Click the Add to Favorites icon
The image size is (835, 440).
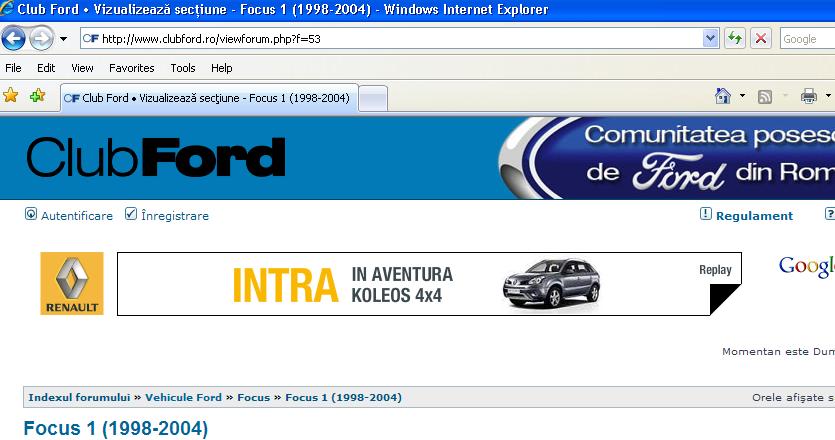37,96
